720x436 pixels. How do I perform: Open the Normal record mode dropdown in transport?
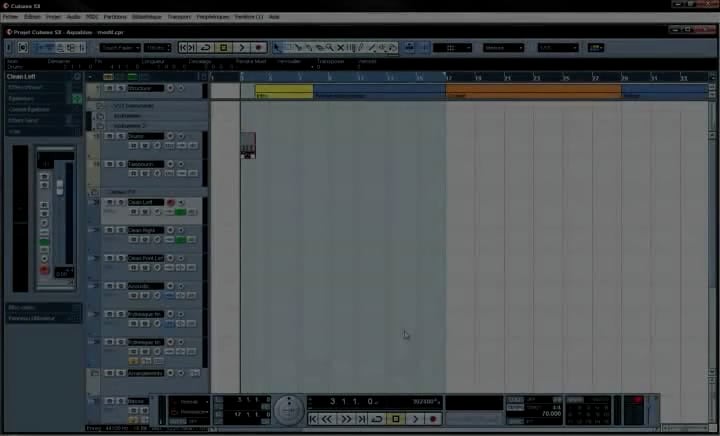click(190, 402)
